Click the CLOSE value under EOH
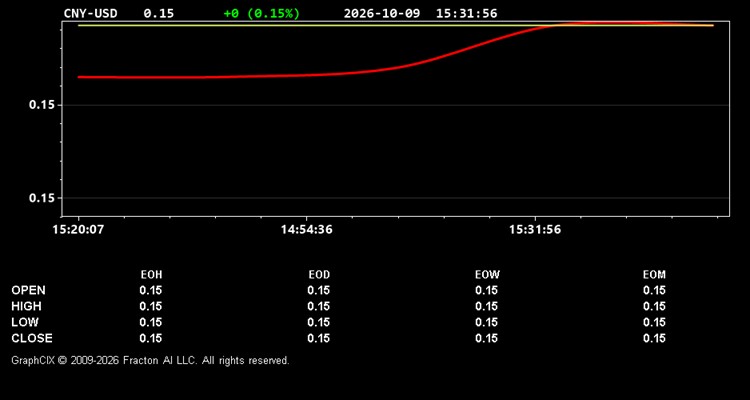This screenshot has width=750, height=400. click(151, 338)
